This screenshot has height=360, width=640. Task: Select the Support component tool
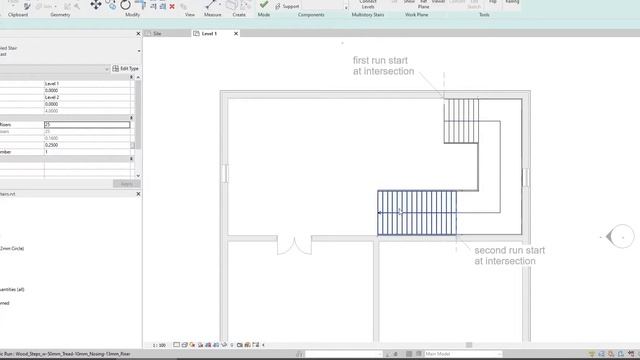pos(287,7)
